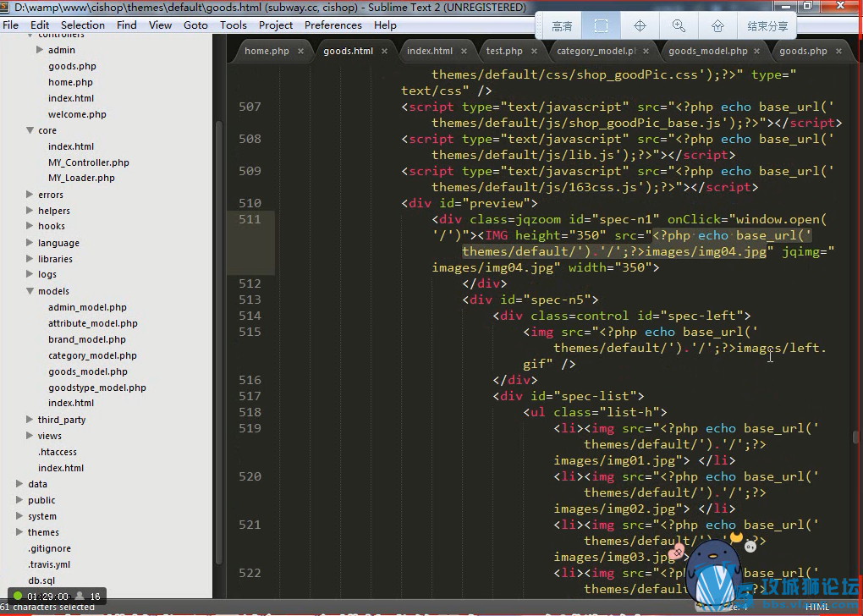The width and height of the screenshot is (863, 616).
Task: Click the green status dot beside the timer
Action: pyautogui.click(x=18, y=596)
